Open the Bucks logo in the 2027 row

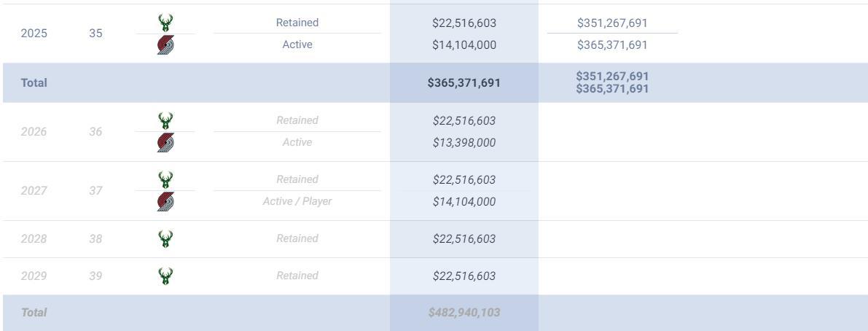(165, 179)
